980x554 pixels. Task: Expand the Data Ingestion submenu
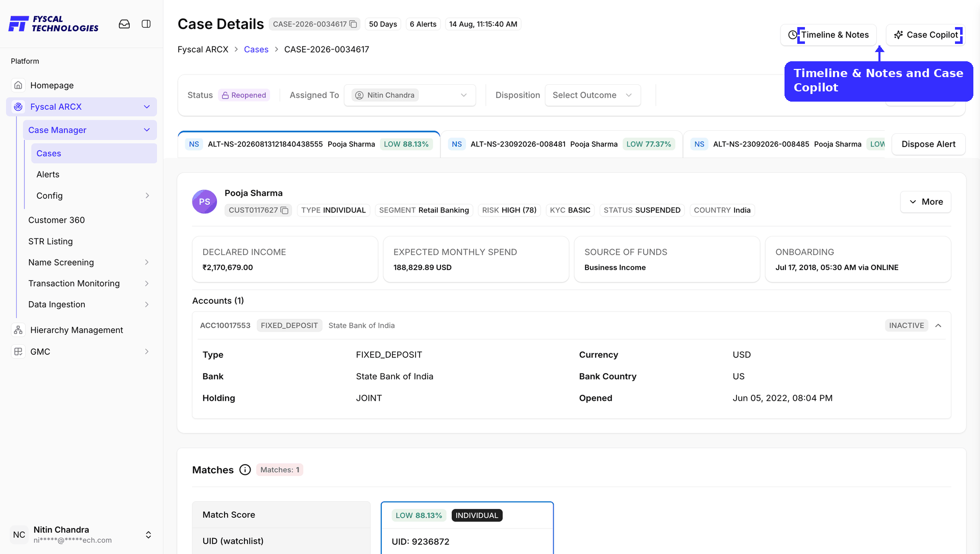click(x=147, y=304)
